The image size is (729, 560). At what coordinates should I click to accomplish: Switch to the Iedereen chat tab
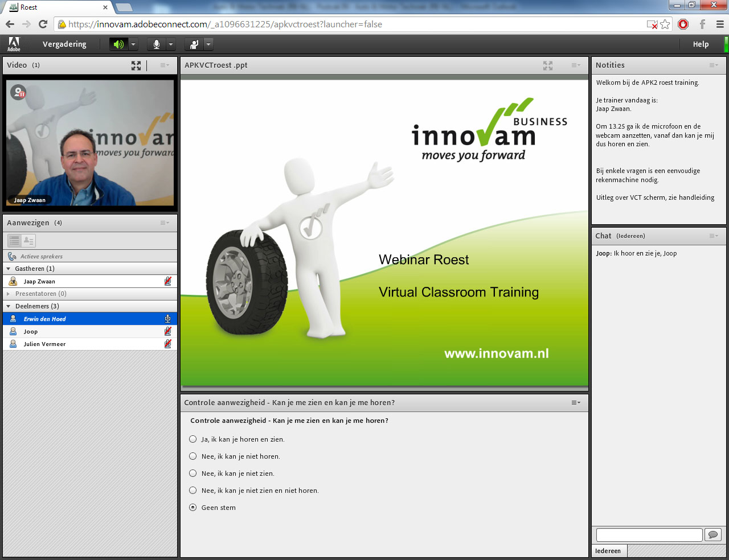pos(608,551)
